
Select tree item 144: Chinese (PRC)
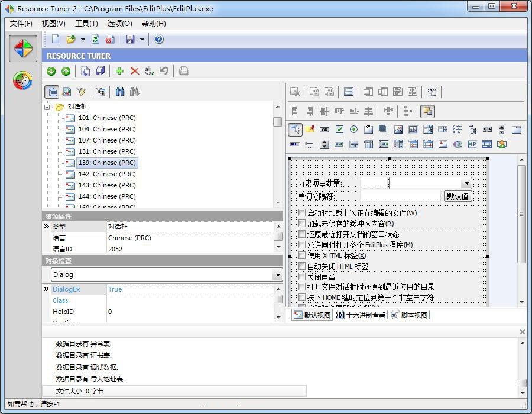coord(107,196)
